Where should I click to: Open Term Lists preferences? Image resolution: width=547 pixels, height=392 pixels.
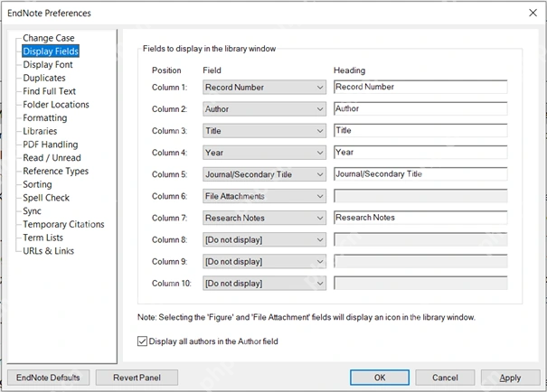(42, 238)
